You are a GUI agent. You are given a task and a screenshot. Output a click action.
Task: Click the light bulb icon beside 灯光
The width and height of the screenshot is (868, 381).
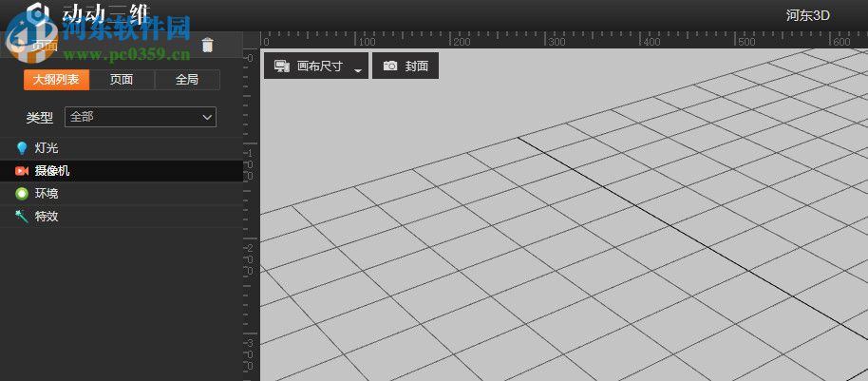coord(22,148)
